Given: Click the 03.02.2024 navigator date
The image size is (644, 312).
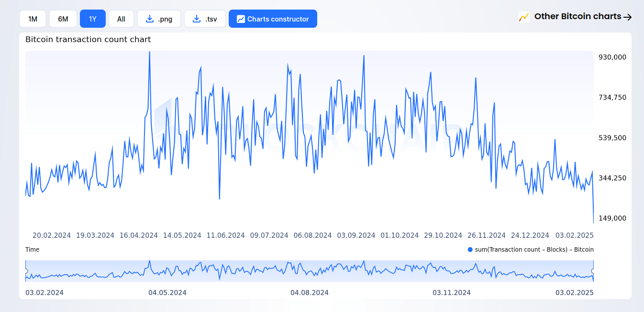Looking at the screenshot, I should click(x=44, y=293).
